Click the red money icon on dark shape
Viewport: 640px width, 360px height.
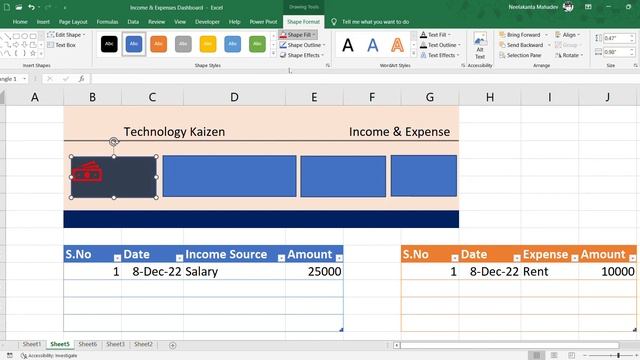[x=87, y=172]
